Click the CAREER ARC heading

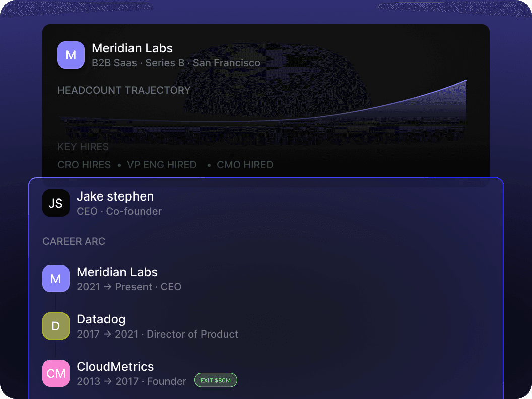point(74,241)
